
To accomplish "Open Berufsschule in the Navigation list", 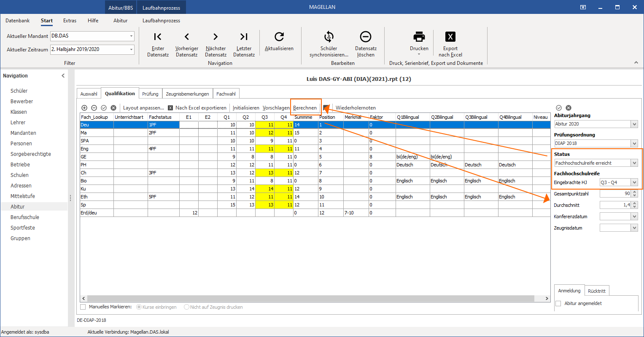I will point(25,217).
